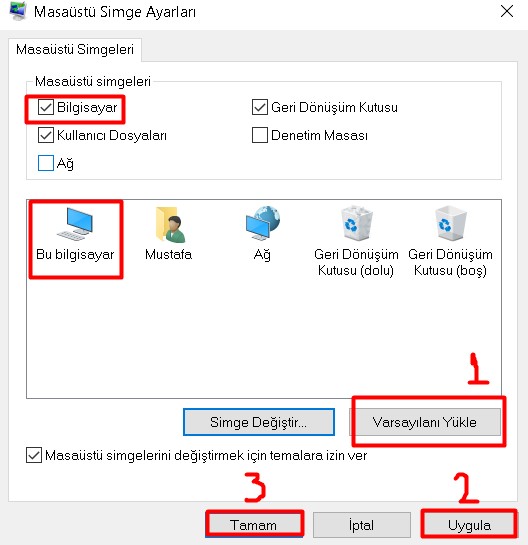This screenshot has height=545, width=528.
Task: Enable the Denetim Masası checkbox
Action: click(260, 135)
